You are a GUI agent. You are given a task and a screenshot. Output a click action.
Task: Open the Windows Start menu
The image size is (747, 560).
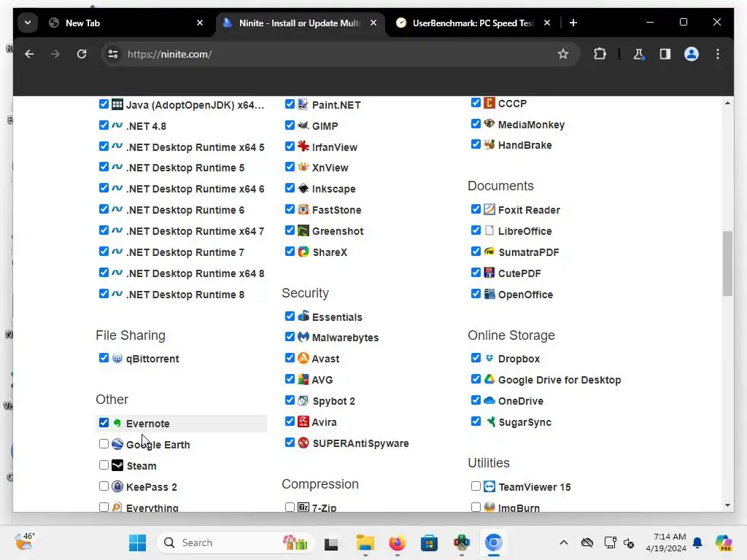[138, 542]
